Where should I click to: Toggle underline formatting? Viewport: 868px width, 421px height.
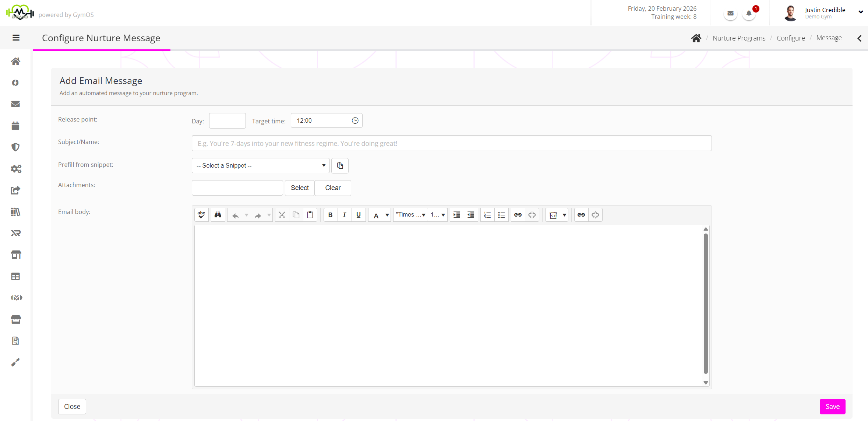(x=359, y=215)
